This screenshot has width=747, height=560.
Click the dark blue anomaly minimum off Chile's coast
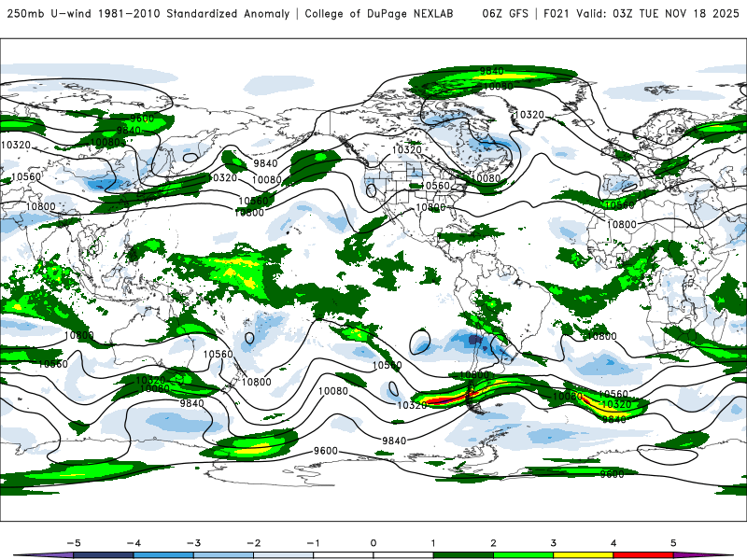(475, 340)
